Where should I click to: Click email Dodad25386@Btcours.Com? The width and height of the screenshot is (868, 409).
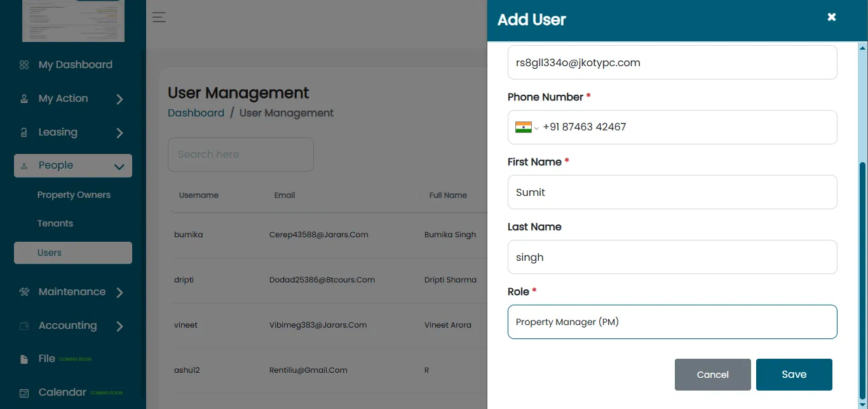click(x=322, y=280)
